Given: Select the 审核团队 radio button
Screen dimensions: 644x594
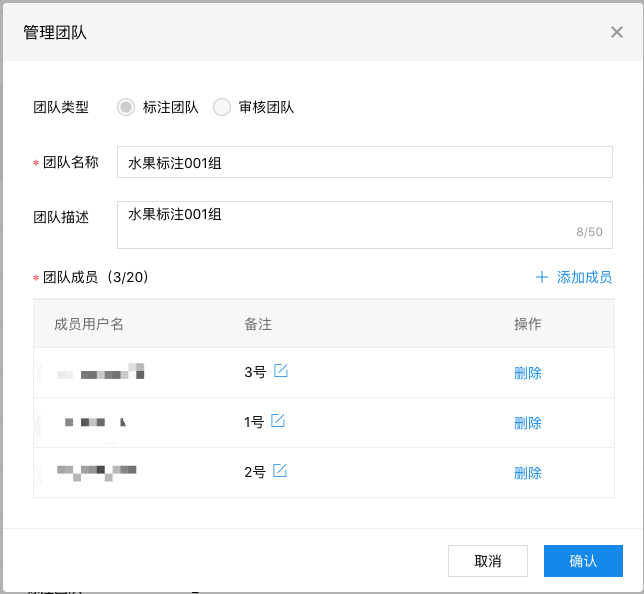Looking at the screenshot, I should coord(222,107).
